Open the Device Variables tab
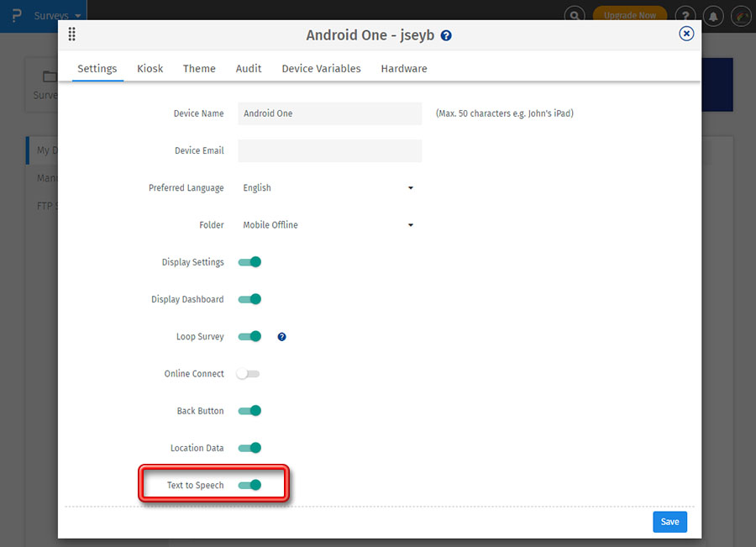Screen dimensions: 756x547 click(x=321, y=69)
